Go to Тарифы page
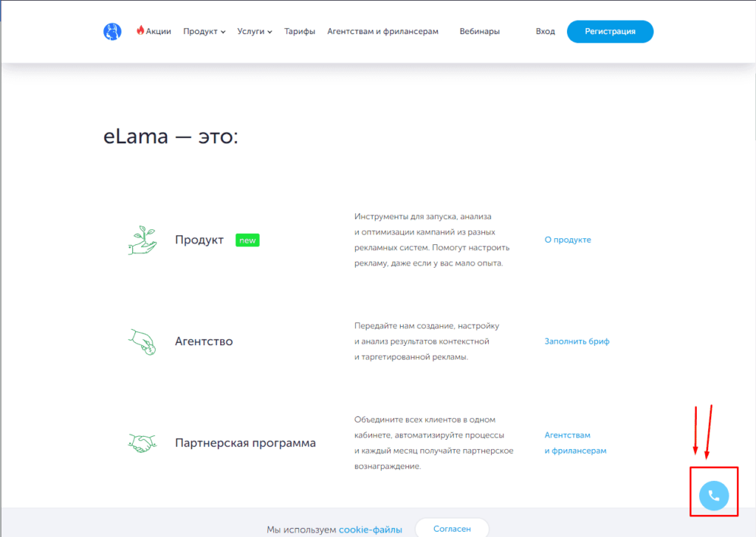This screenshot has width=756, height=537. [x=300, y=31]
